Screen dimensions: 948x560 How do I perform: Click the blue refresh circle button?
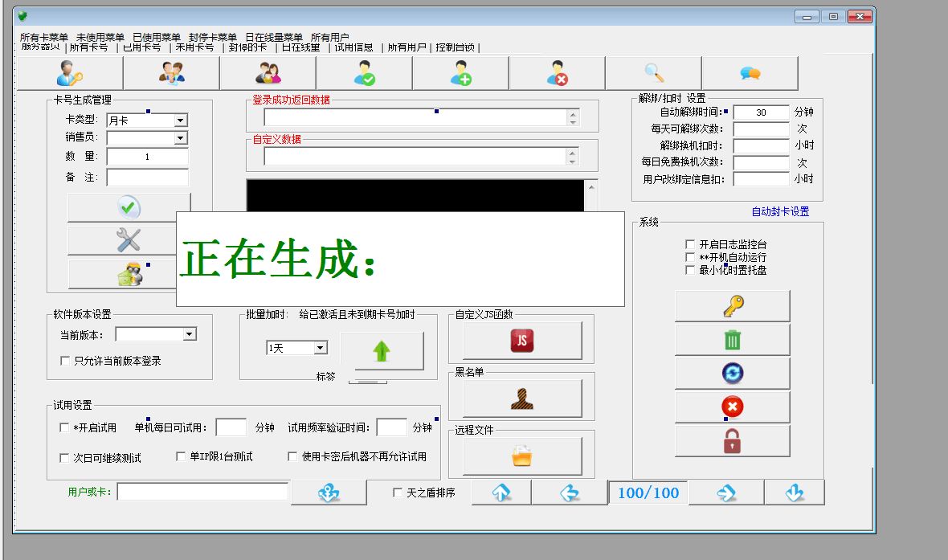[x=732, y=373]
